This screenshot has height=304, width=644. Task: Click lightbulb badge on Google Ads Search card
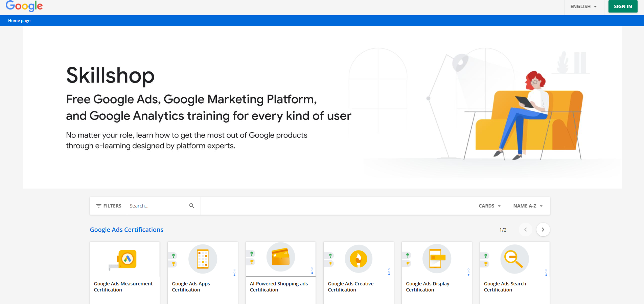[486, 256]
